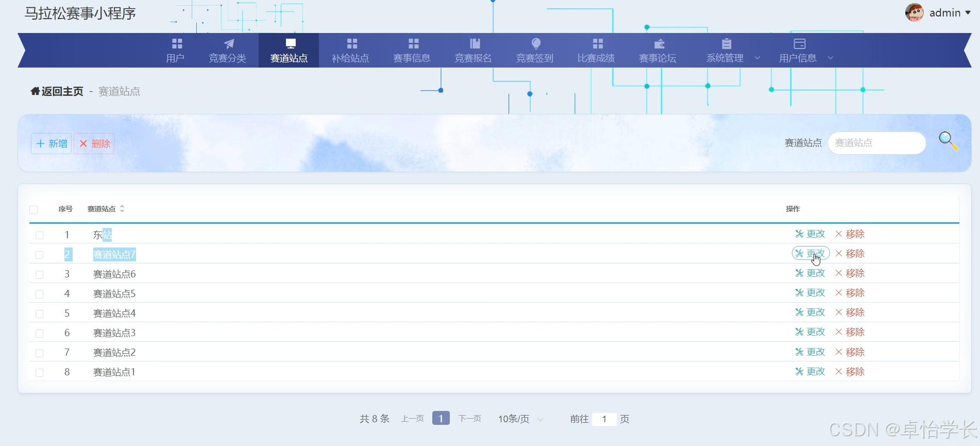This screenshot has width=980, height=446.
Task: Check the checkbox for row 东站
Action: click(x=39, y=235)
